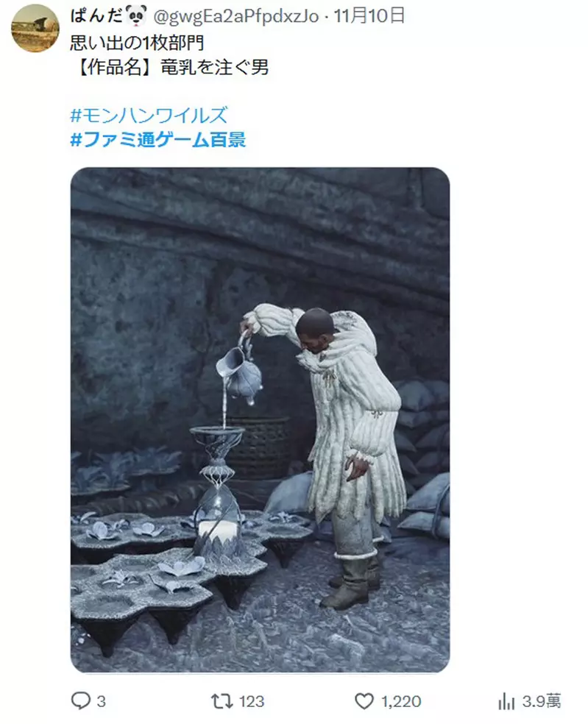Click display name ぱんだ
Screen dimensions: 588x724
[97, 16]
